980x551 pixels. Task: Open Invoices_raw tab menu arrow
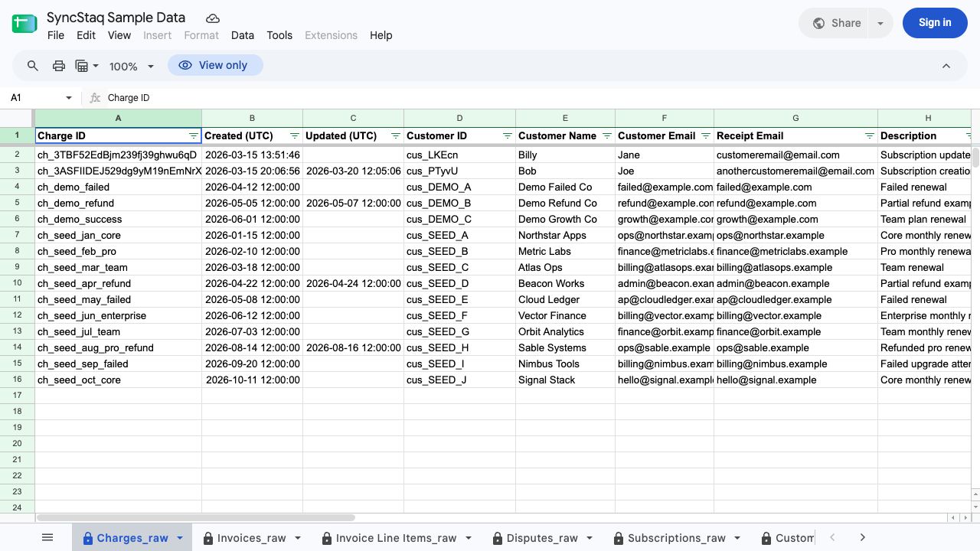tap(298, 538)
